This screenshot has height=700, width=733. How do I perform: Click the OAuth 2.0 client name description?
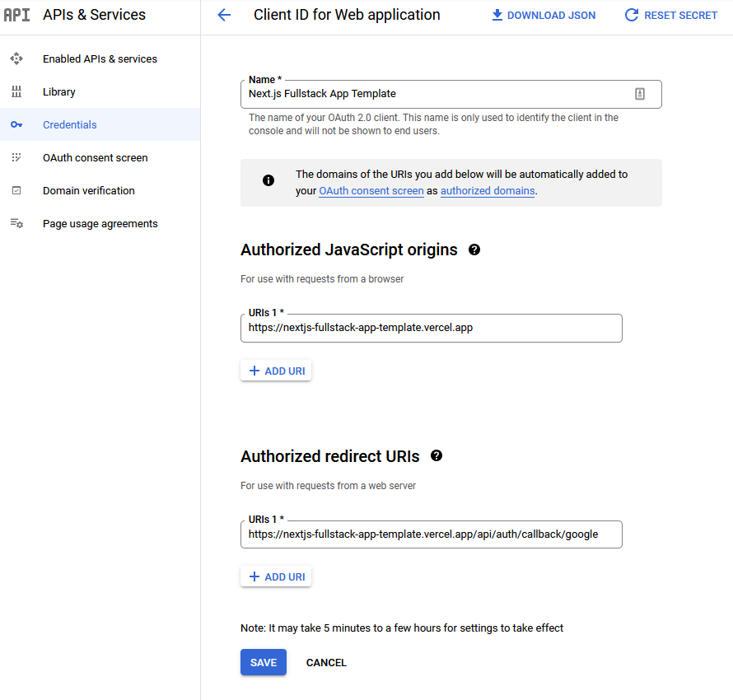pyautogui.click(x=433, y=124)
